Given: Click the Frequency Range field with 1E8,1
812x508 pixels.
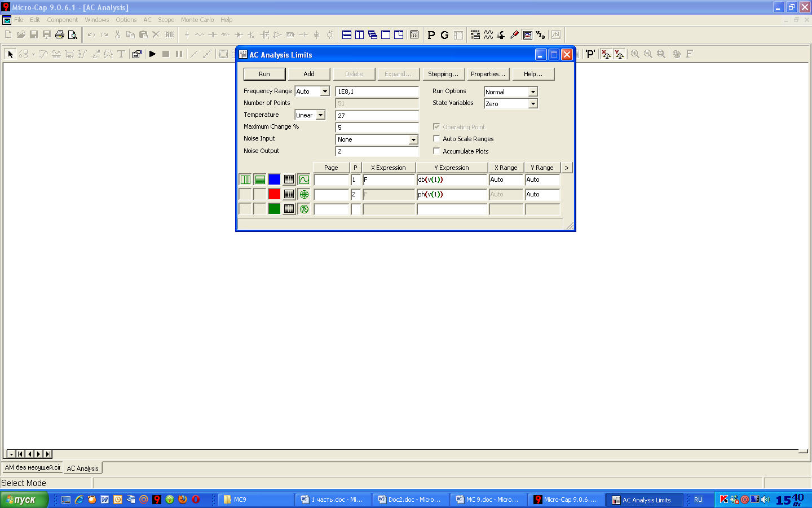Looking at the screenshot, I should pos(377,91).
